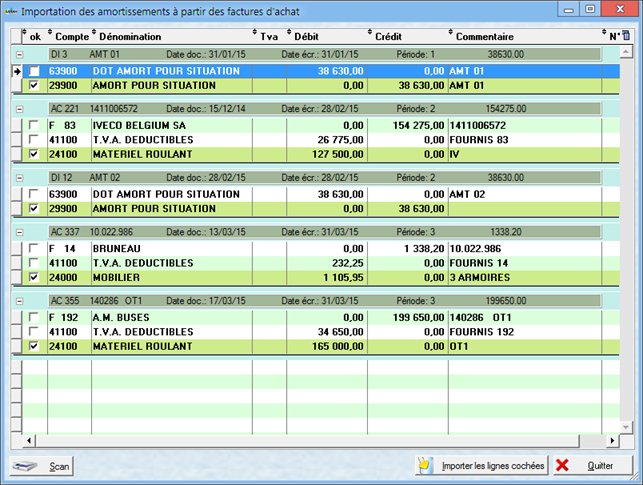643x485 pixels.
Task: Click the 1 105,95 debit cell
Action: click(x=327, y=277)
